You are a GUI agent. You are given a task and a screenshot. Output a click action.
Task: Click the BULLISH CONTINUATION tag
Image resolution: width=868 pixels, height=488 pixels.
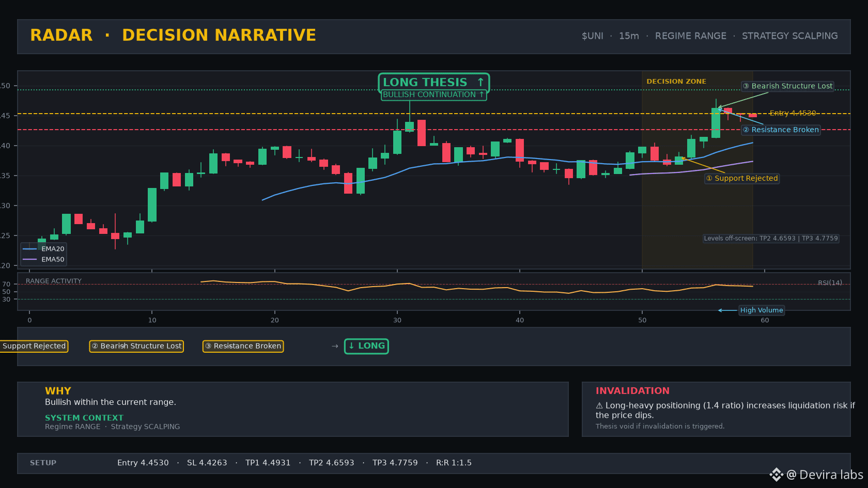coord(433,95)
